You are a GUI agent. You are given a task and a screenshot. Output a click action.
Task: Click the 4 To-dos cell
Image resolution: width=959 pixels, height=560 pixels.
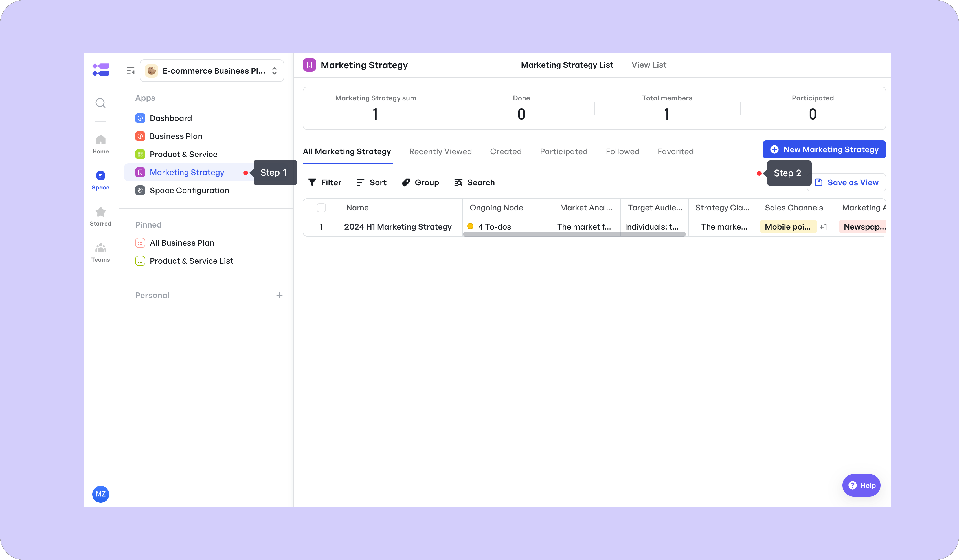point(508,227)
